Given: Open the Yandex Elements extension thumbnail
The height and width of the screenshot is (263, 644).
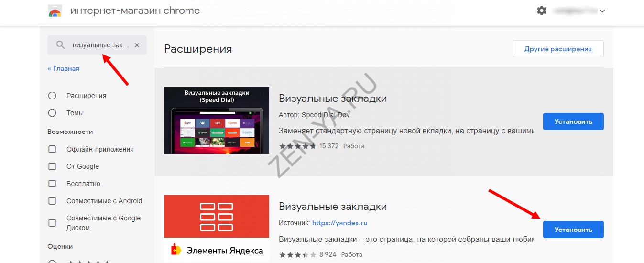Looking at the screenshot, I should coord(216,228).
